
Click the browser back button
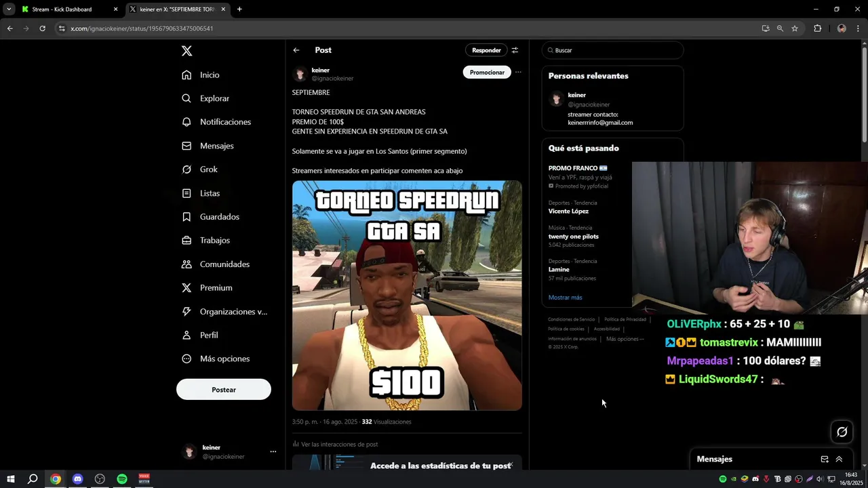(9, 28)
